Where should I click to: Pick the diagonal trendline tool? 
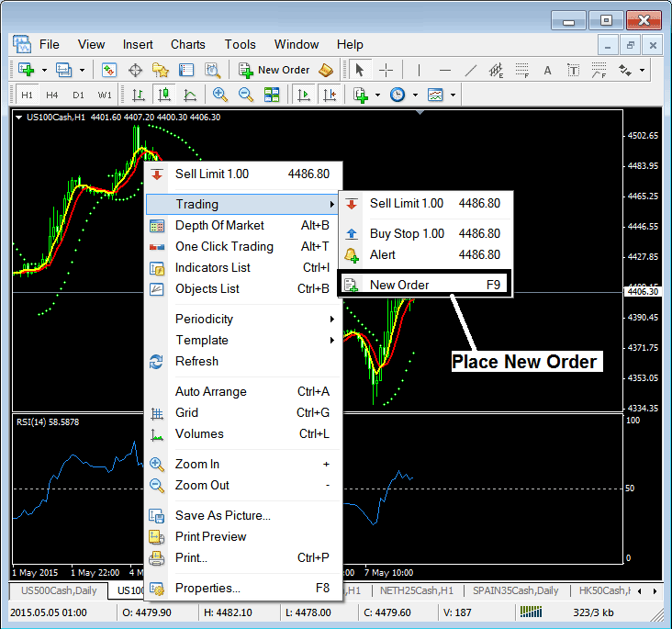pos(471,70)
